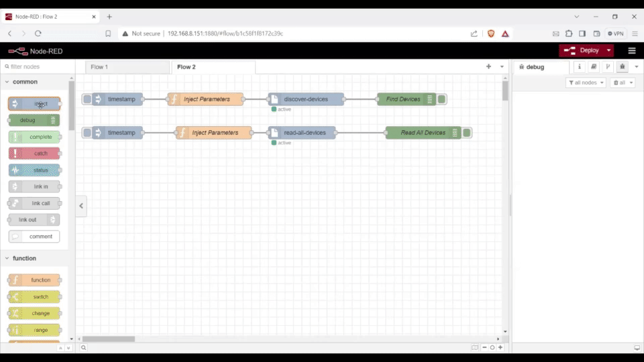Zoom out on the canvas

tap(484, 347)
